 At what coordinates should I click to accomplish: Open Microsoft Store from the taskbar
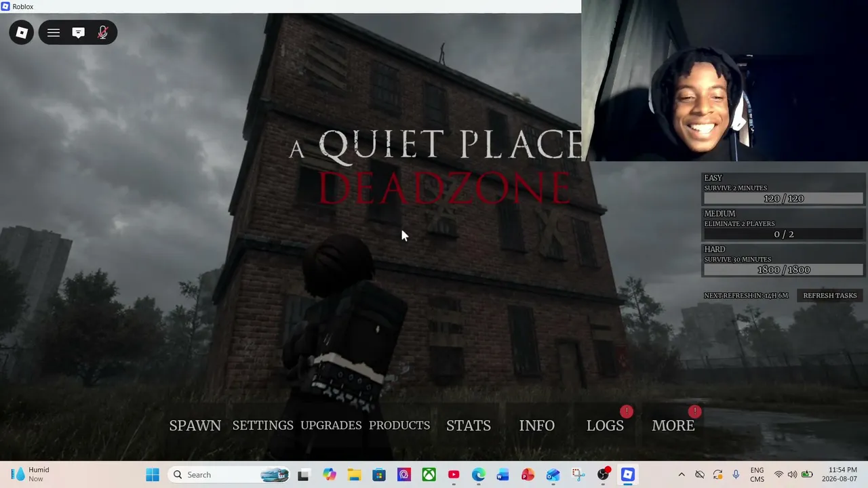pos(379,475)
